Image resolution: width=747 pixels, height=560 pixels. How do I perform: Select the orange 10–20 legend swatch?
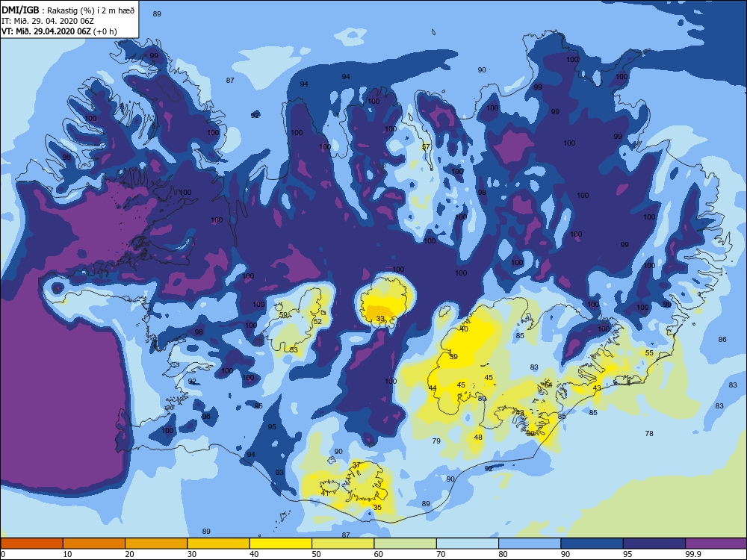click(94, 544)
